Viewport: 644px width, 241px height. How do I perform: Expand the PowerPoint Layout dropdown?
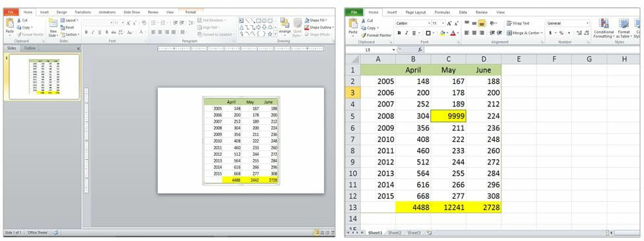[69, 20]
